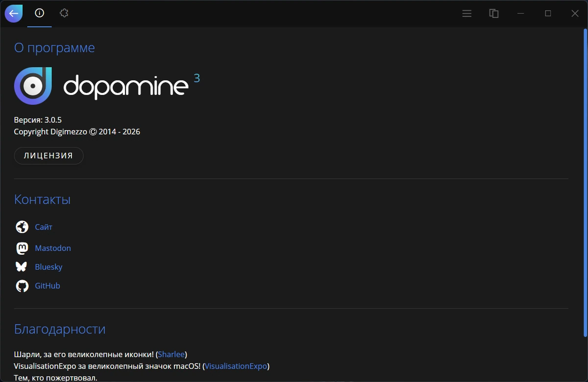Click the 'Версия: 3.0.5' text
This screenshot has width=588, height=382.
(x=38, y=119)
